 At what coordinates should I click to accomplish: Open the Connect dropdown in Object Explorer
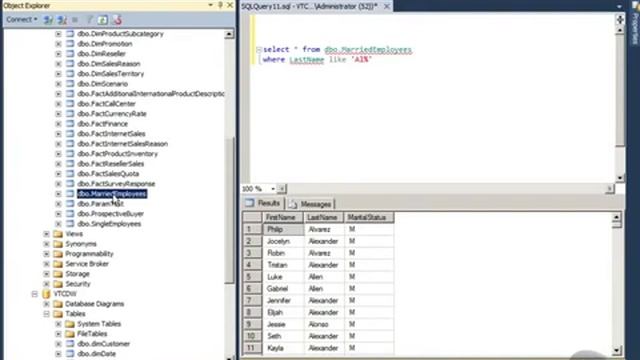22,19
